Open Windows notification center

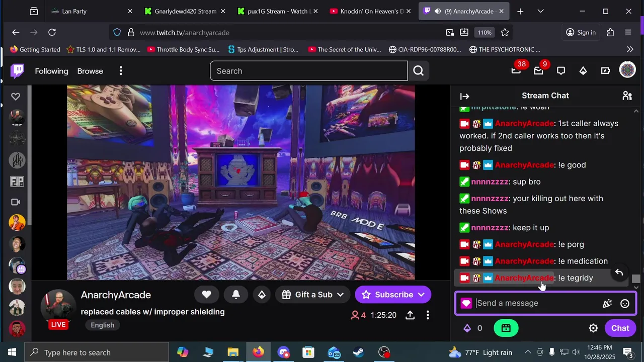click(x=627, y=352)
